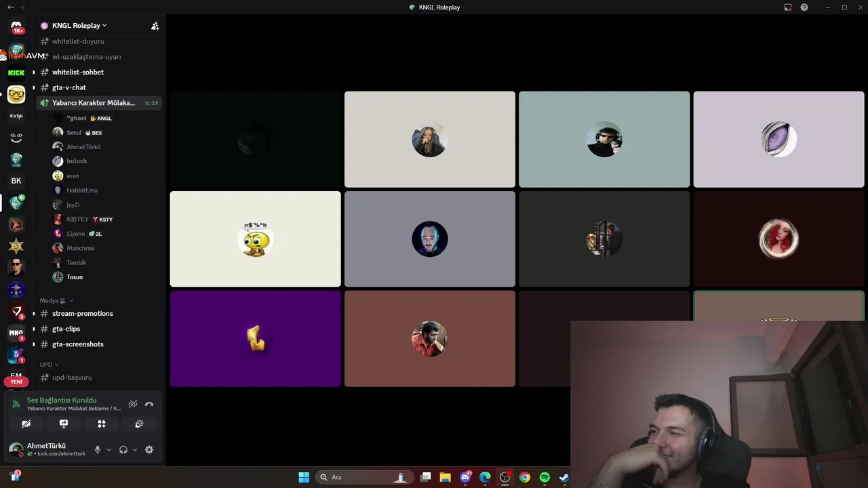
Task: Collapse the UPD channel category
Action: click(x=49, y=365)
